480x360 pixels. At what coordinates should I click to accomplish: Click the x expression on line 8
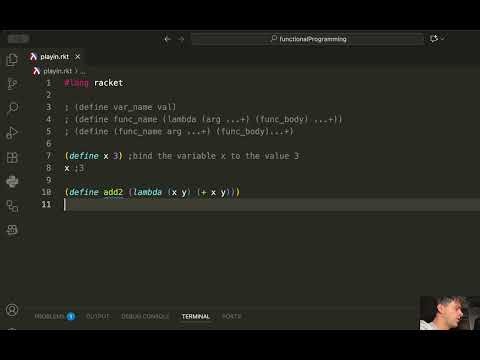pyautogui.click(x=67, y=168)
